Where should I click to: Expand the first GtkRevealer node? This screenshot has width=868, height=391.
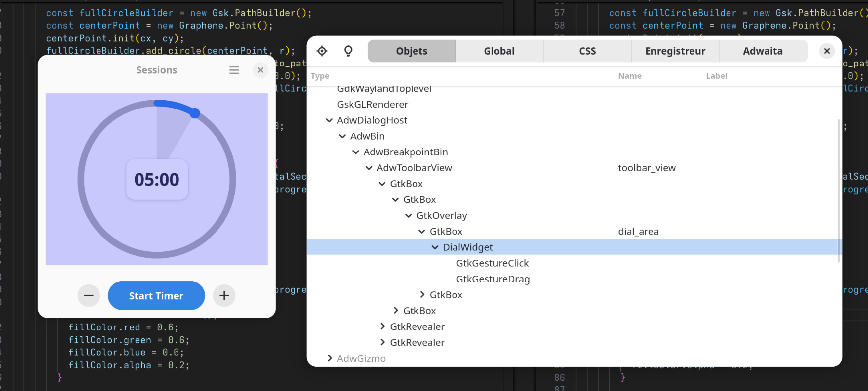click(382, 326)
